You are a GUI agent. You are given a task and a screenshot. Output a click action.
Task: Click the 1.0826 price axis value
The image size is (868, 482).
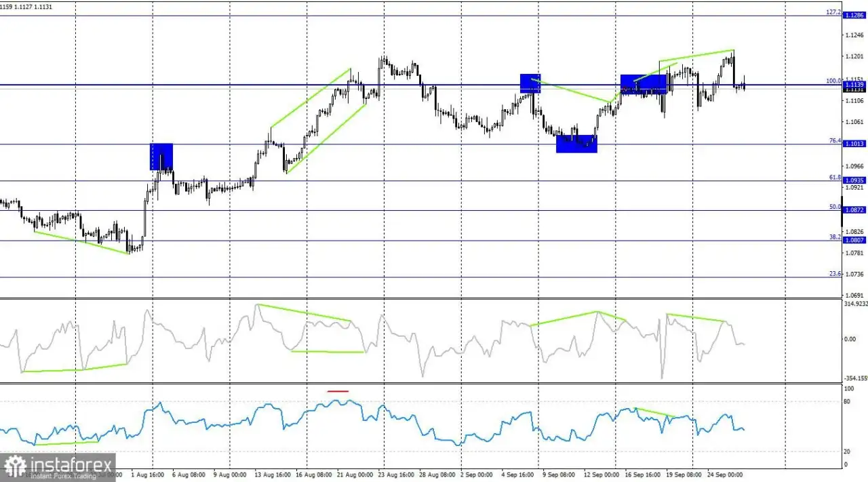854,231
